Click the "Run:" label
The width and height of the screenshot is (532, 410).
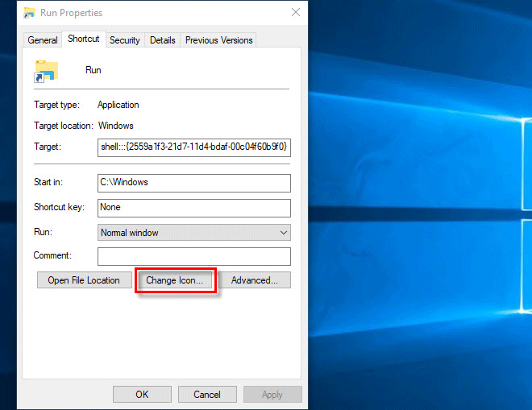43,232
